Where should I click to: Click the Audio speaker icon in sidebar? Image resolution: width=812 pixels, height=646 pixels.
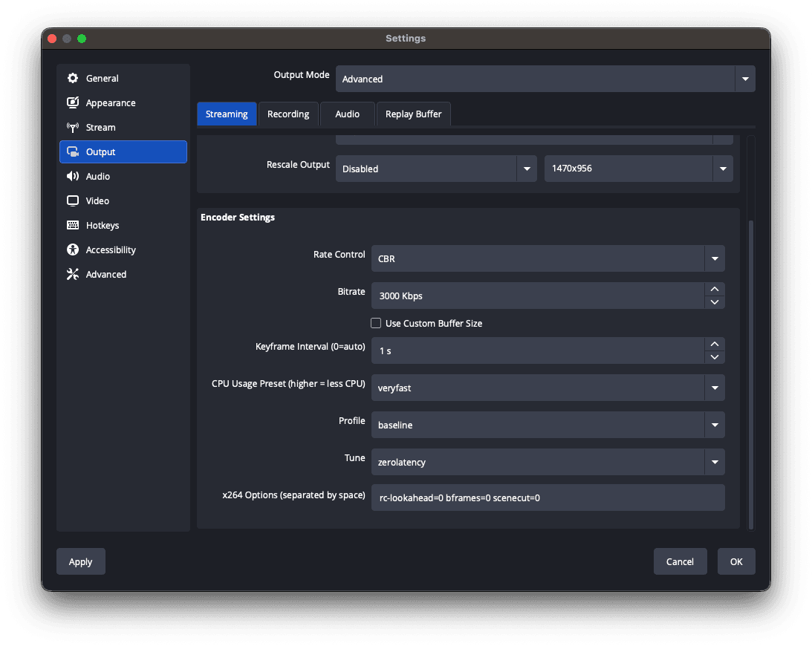(73, 177)
